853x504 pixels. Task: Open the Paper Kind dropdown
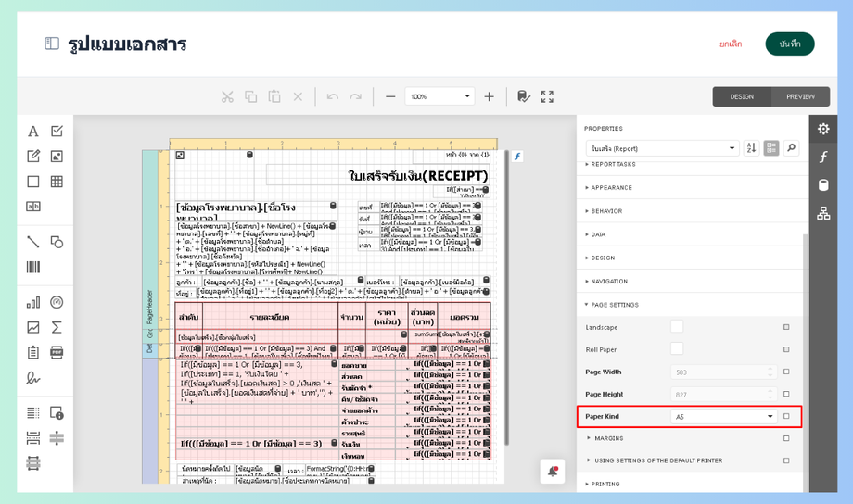[724, 417]
